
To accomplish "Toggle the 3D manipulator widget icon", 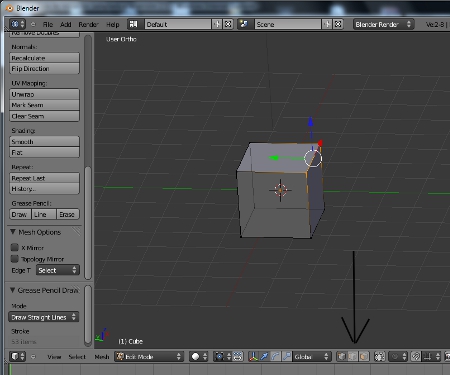I will [253, 357].
